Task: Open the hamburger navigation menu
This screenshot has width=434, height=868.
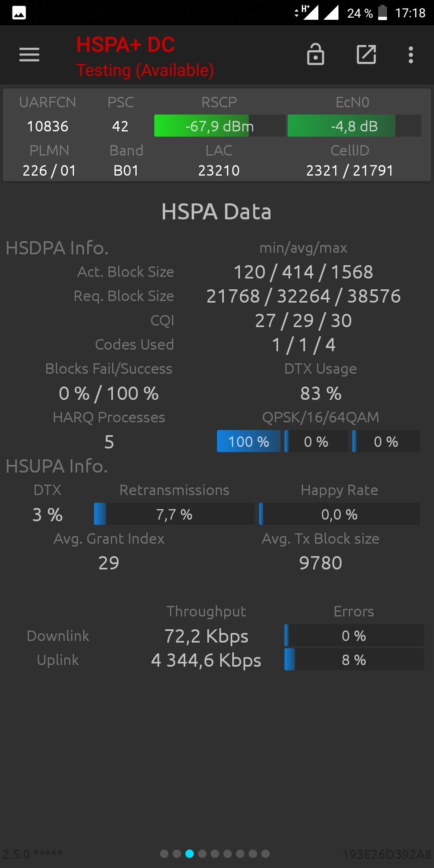Action: (x=29, y=55)
